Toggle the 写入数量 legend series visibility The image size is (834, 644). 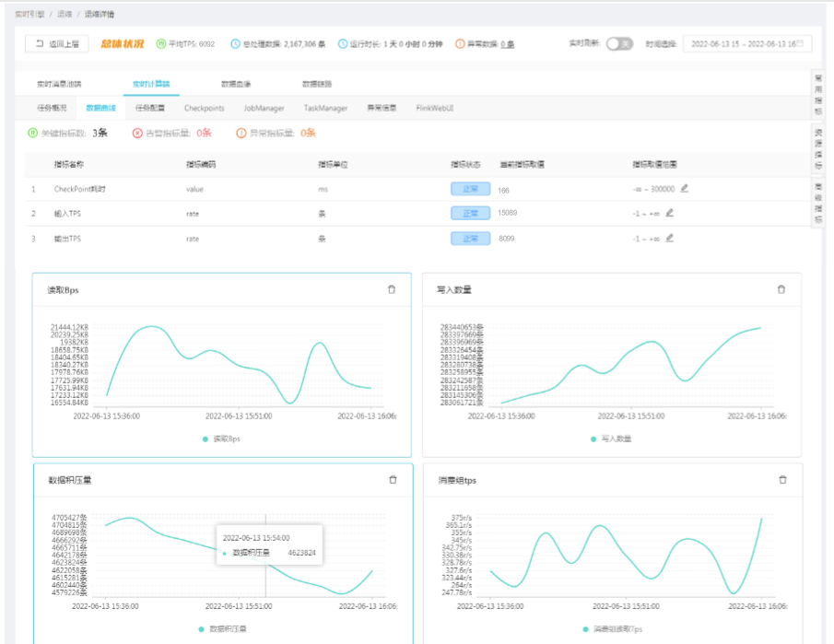click(611, 439)
